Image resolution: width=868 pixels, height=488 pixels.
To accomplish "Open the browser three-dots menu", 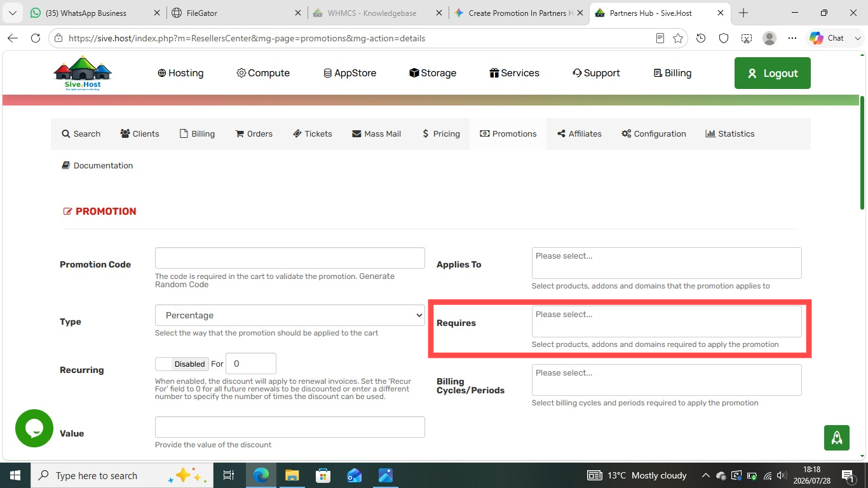I will pyautogui.click(x=792, y=38).
